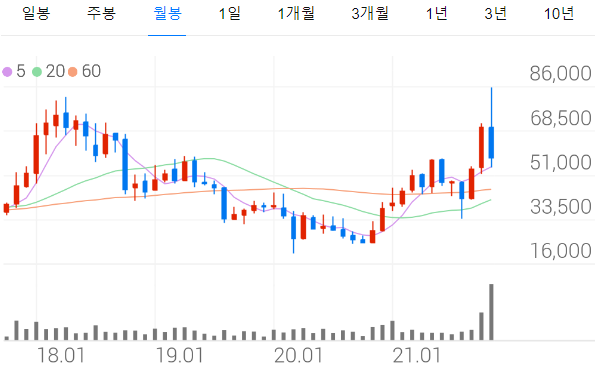601x373 pixels.
Task: Click the 18.01 date axis label
Action: point(61,355)
